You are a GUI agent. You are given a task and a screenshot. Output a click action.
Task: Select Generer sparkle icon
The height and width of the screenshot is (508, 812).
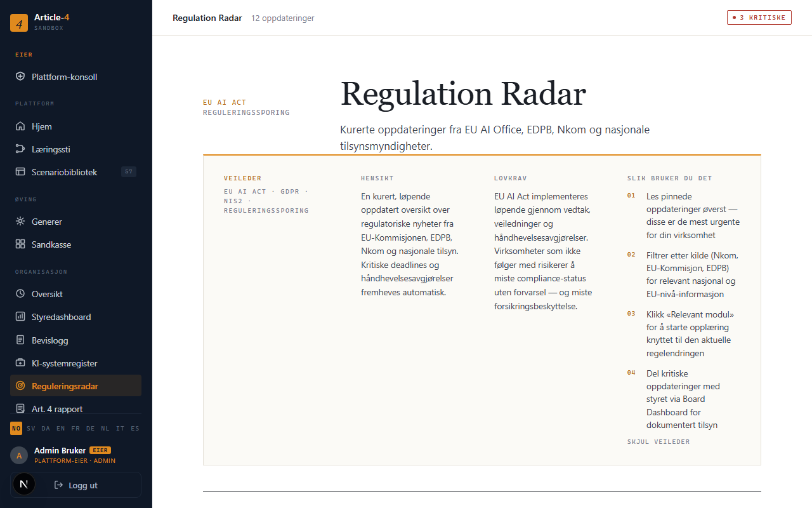[x=20, y=222]
